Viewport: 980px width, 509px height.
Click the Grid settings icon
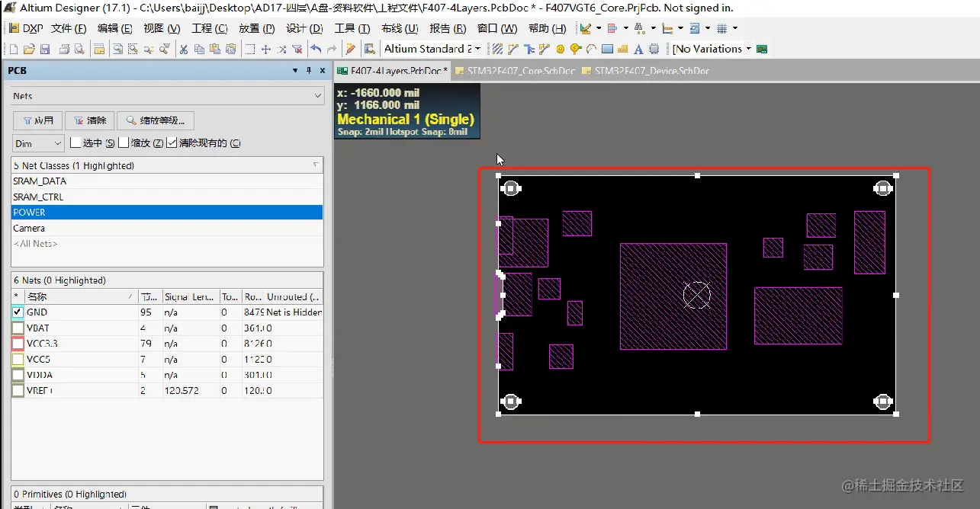point(721,28)
